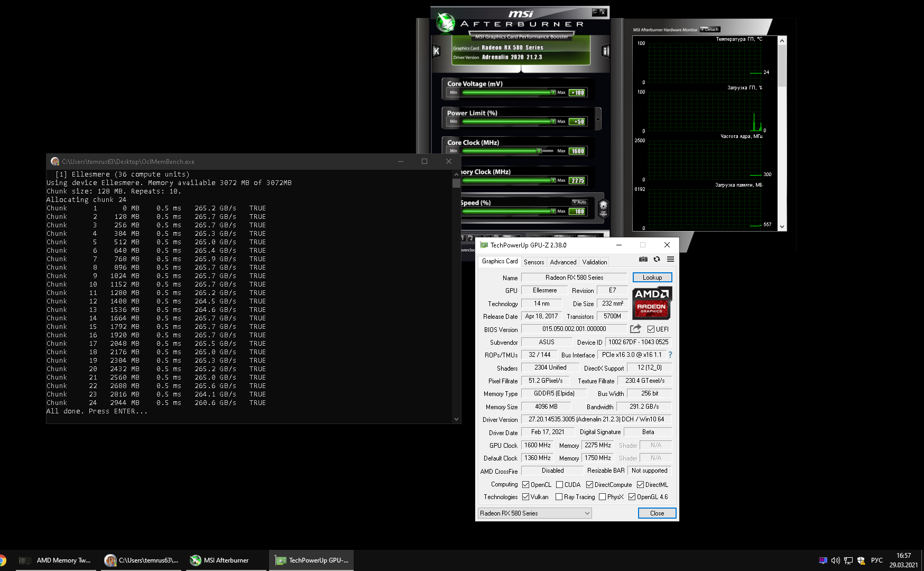Toggle the CUDA checkbox
This screenshot has height=571, width=924.
tap(559, 484)
